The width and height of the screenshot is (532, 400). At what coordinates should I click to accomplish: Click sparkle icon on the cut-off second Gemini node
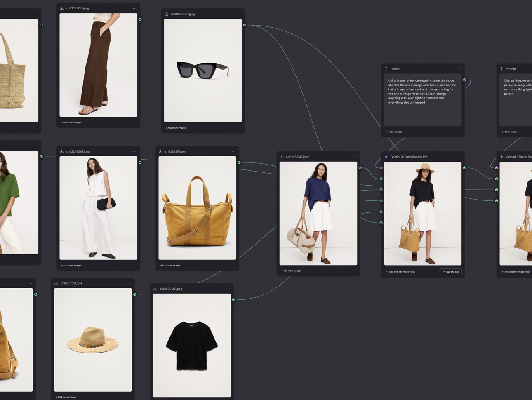click(x=502, y=157)
